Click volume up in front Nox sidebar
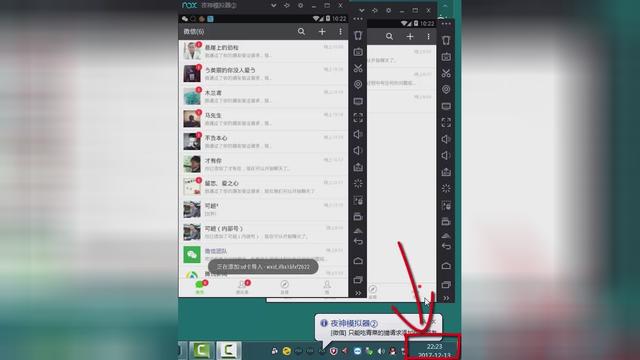Screen dimensions: 640x360 coord(358,134)
